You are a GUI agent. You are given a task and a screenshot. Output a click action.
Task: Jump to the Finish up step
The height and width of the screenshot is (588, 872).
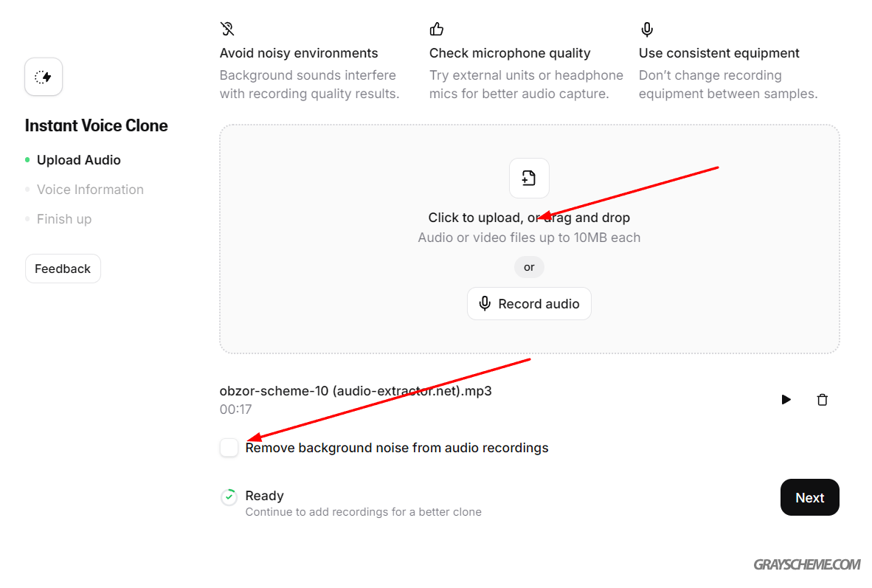pyautogui.click(x=64, y=219)
